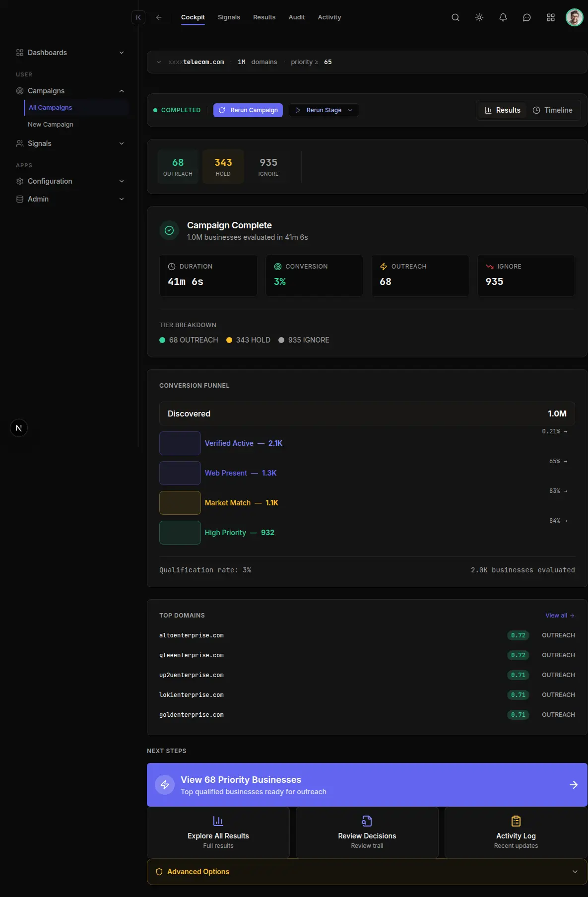Click the High Priority funnel bar
Image resolution: width=588 pixels, height=897 pixels.
click(180, 533)
